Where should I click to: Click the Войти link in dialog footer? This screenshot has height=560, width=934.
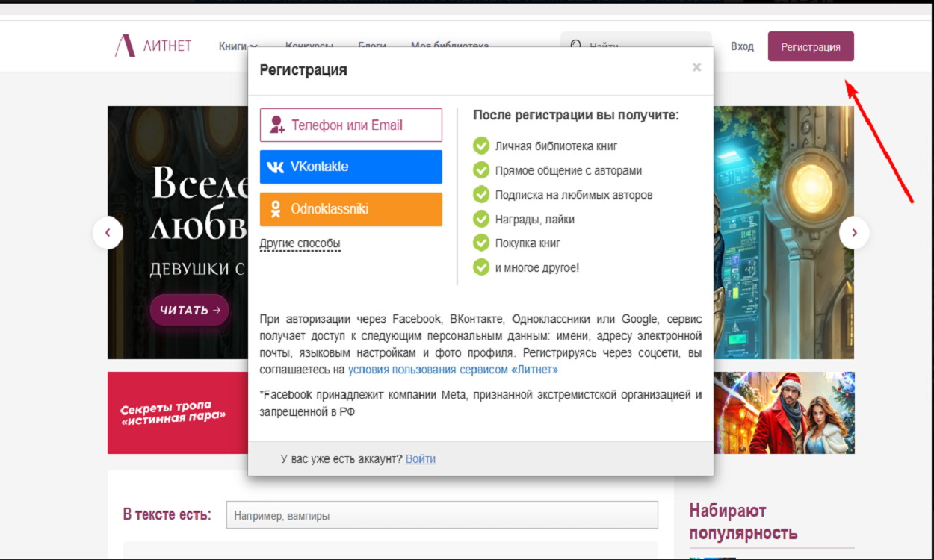coord(421,458)
